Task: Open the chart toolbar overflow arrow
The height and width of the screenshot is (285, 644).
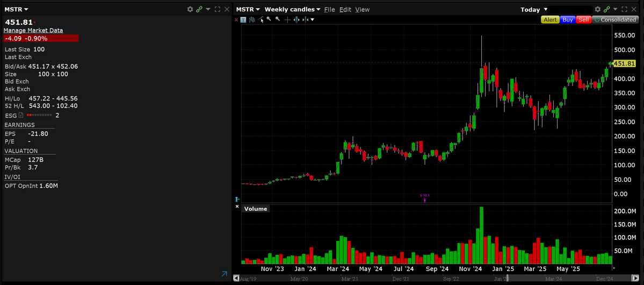Action: (x=313, y=20)
